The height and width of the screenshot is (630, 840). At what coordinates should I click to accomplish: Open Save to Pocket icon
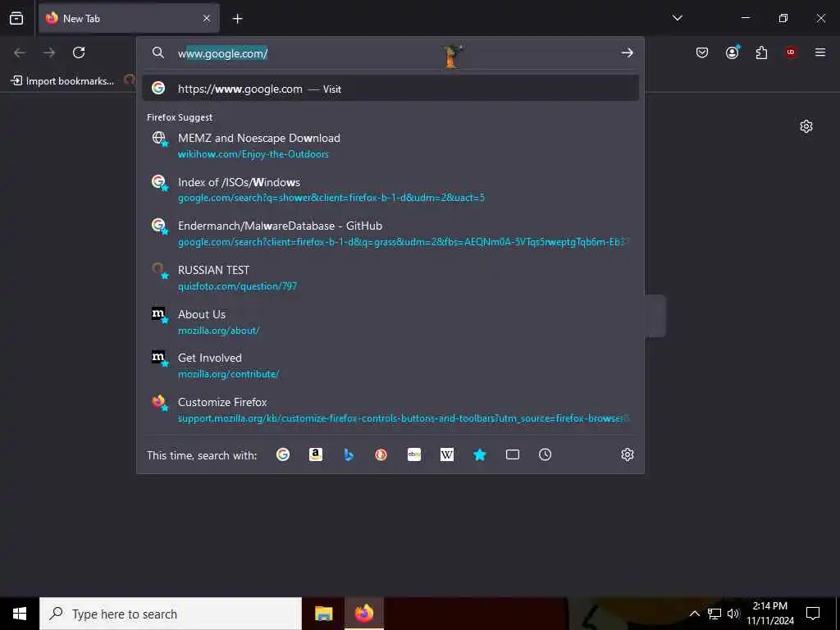(702, 52)
